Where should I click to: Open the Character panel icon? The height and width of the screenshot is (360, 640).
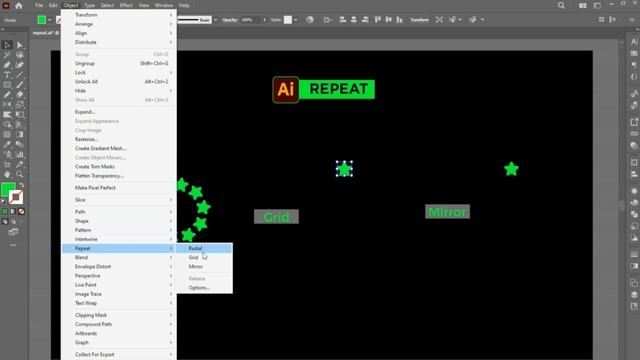coord(634,42)
